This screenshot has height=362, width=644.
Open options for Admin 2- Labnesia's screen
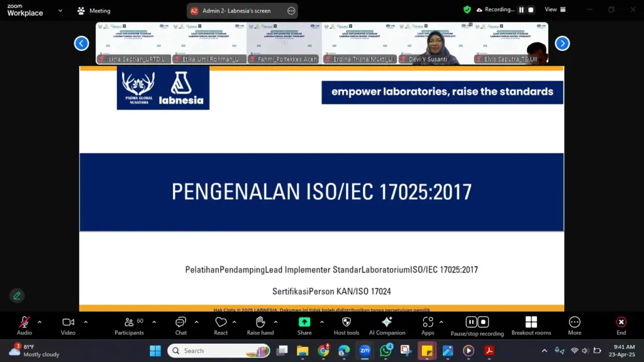291,11
